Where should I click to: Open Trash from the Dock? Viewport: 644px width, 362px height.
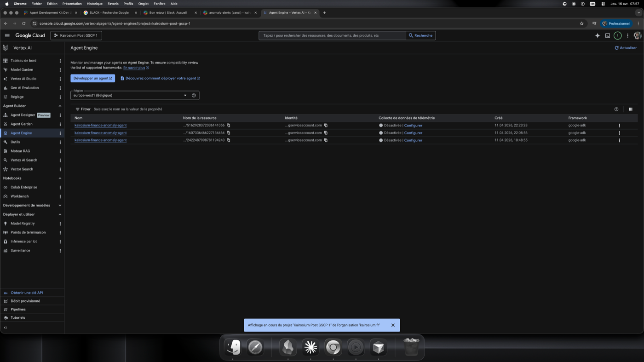(x=411, y=347)
